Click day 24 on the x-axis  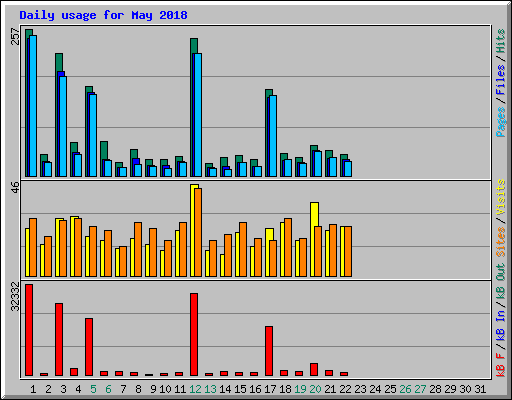[375, 389]
